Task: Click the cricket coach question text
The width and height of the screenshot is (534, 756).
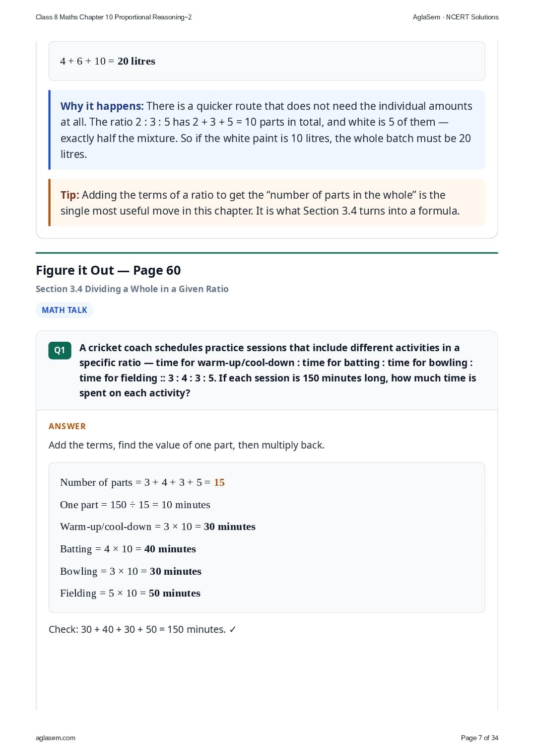Action: (x=277, y=371)
